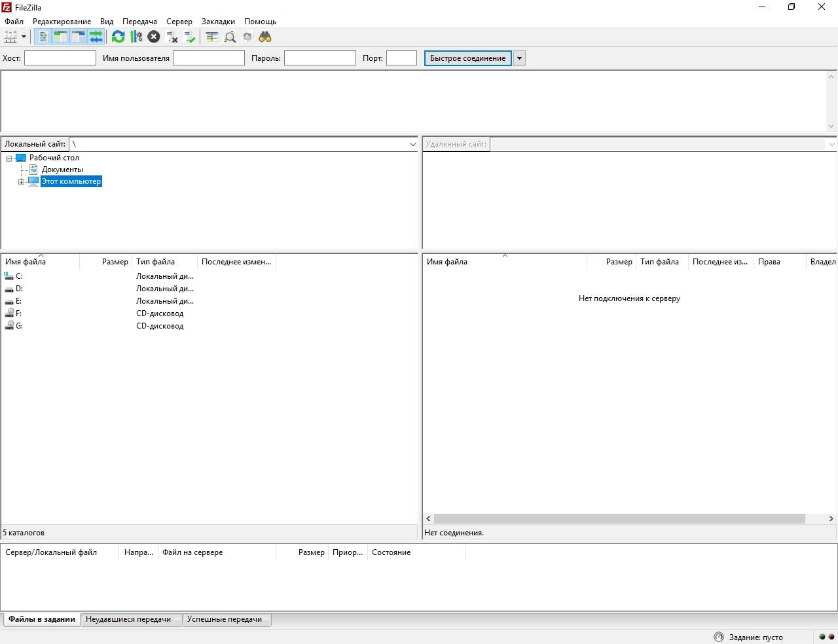Sort queue by Состояние column
Viewport: 838px width, 644px height.
(416, 552)
